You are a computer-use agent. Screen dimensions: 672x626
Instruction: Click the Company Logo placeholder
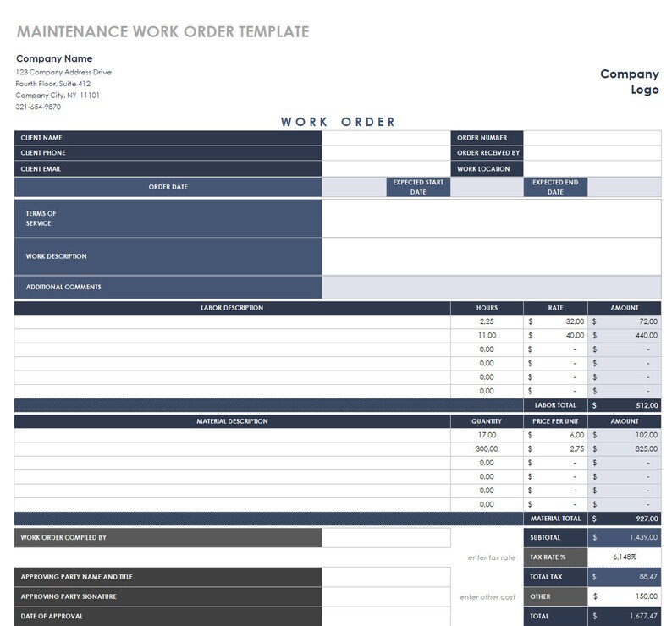click(x=630, y=82)
